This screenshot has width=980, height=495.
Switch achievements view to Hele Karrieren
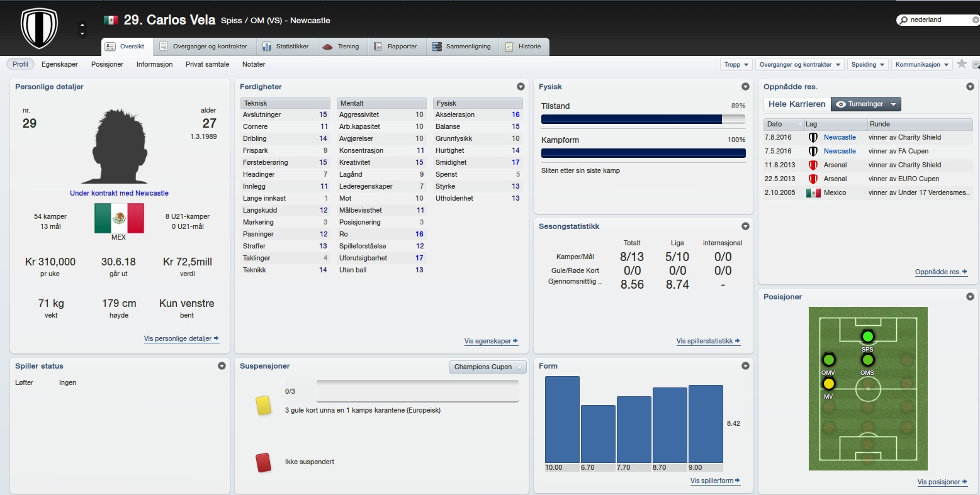click(797, 104)
